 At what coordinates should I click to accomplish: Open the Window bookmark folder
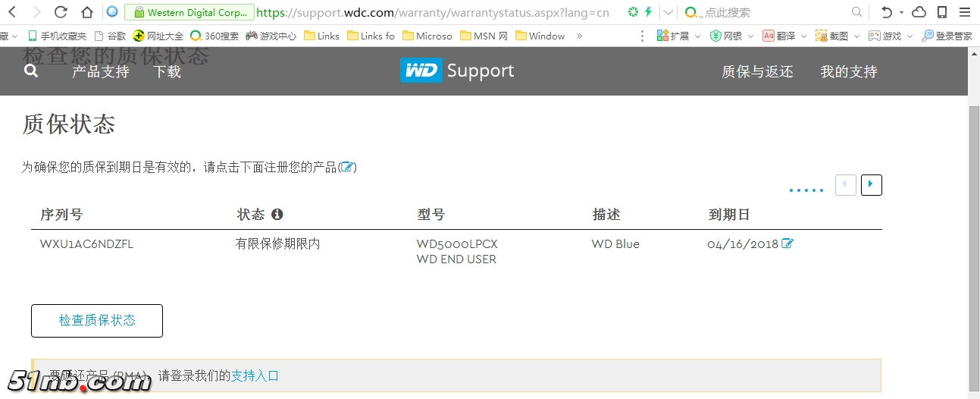click(540, 36)
